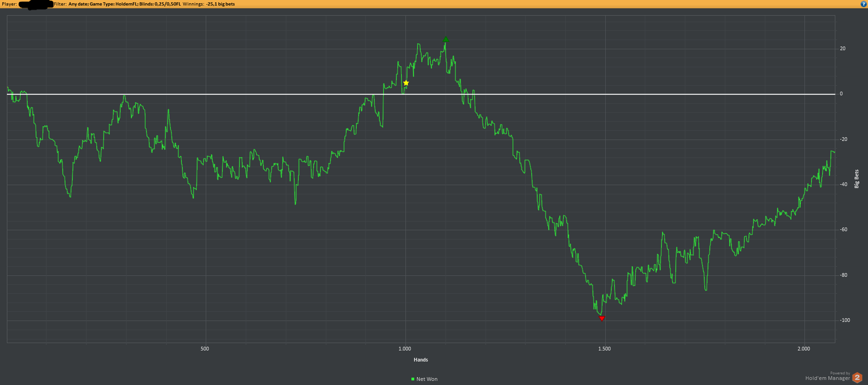Screen dimensions: 868x385
Task: Click the 'Blinds: 0,25/0,50FL' filter text
Action: [160, 4]
